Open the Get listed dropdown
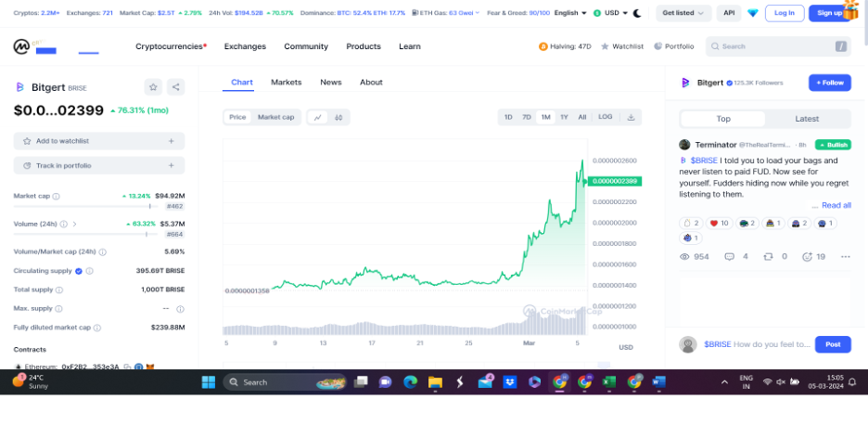 (683, 13)
